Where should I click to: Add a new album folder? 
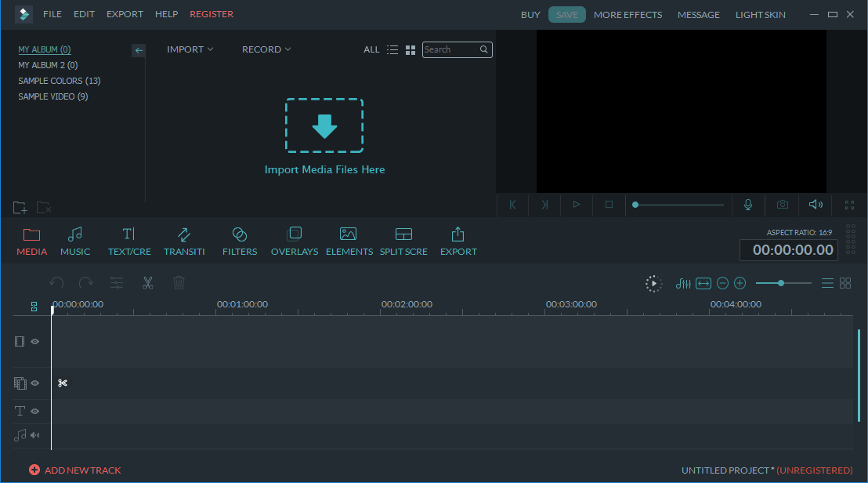(20, 208)
